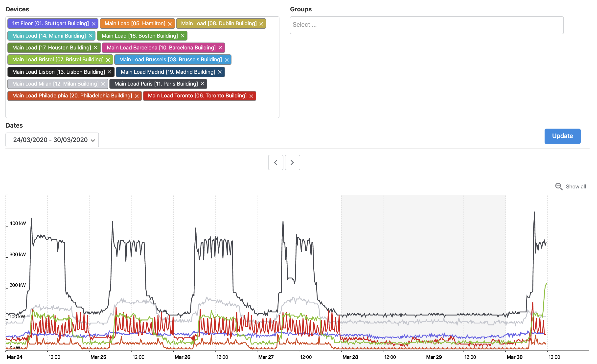Remove Main Load Miami Building tag
This screenshot has width=597, height=364.
91,36
